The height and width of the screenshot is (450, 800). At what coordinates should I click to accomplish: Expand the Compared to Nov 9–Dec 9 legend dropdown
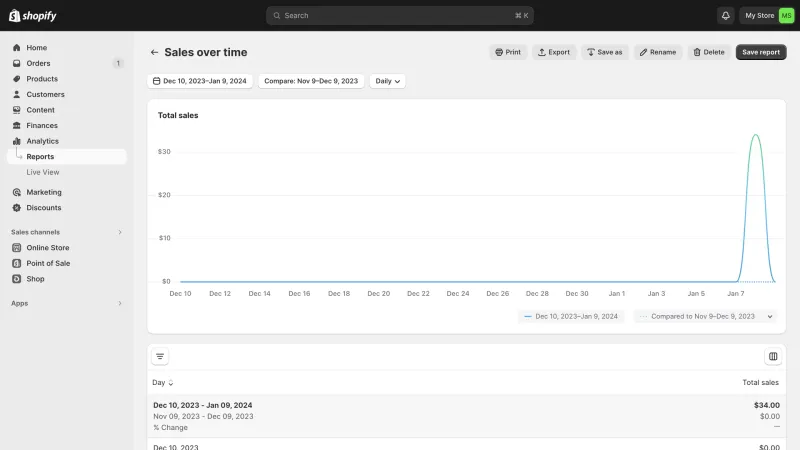(706, 316)
